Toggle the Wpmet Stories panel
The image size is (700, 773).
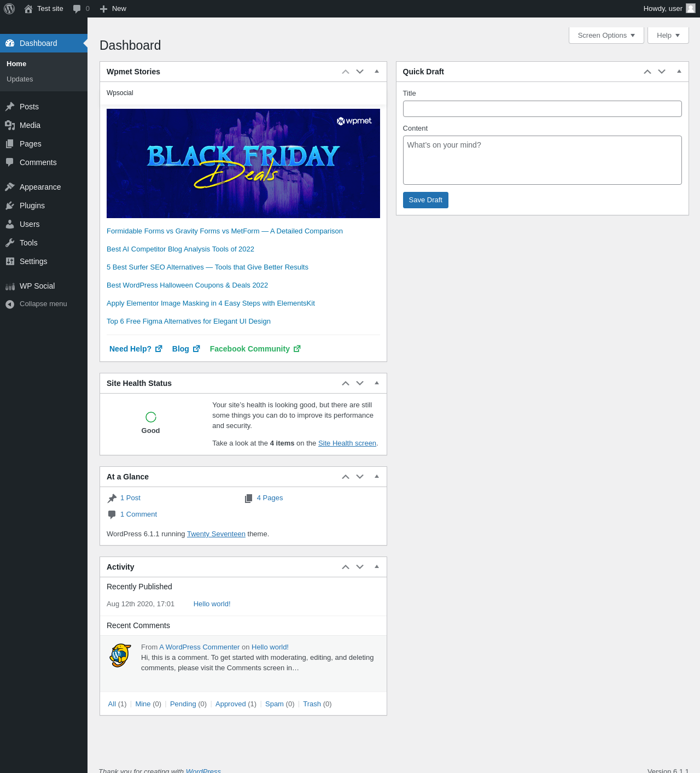(x=377, y=72)
